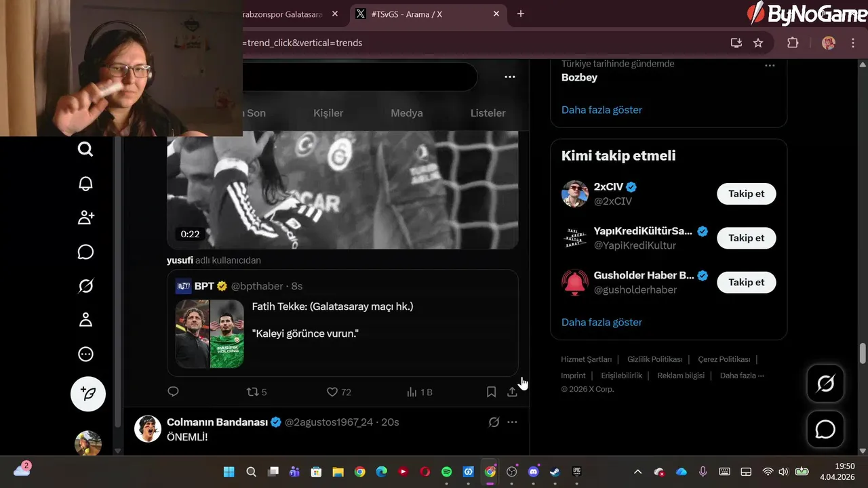Compose a new post with feather button
Image resolution: width=868 pixels, height=488 pixels.
point(88,394)
